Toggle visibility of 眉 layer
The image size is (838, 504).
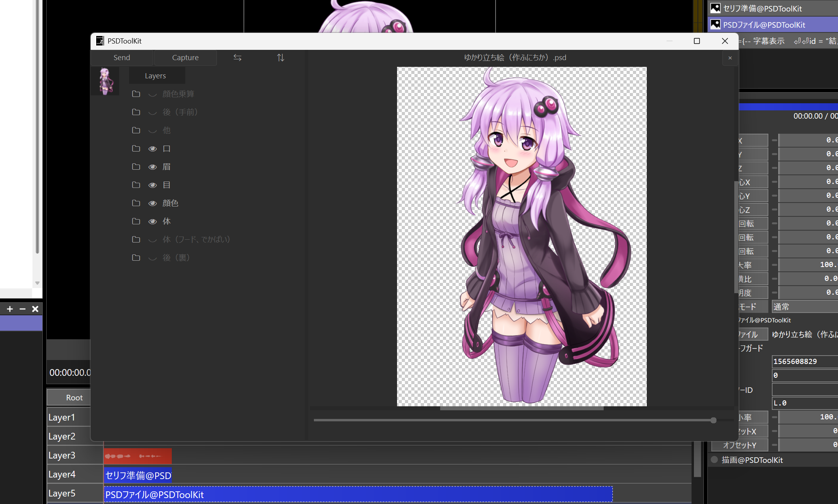click(x=152, y=167)
